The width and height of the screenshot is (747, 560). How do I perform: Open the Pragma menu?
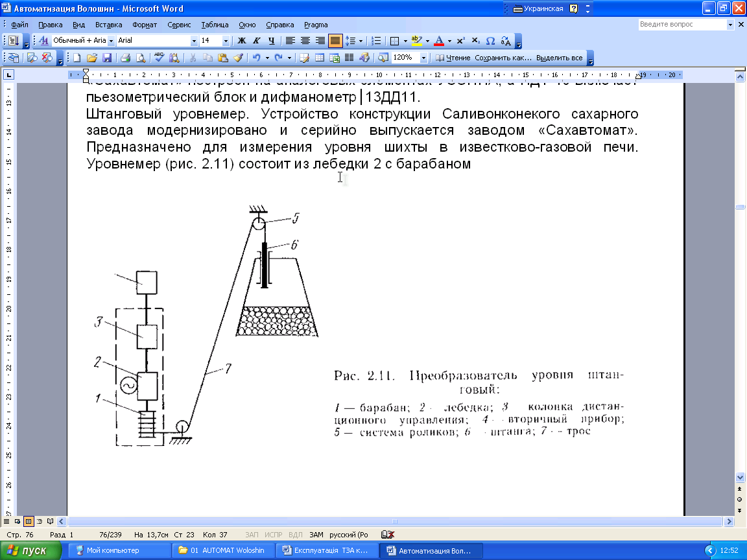[x=316, y=25]
